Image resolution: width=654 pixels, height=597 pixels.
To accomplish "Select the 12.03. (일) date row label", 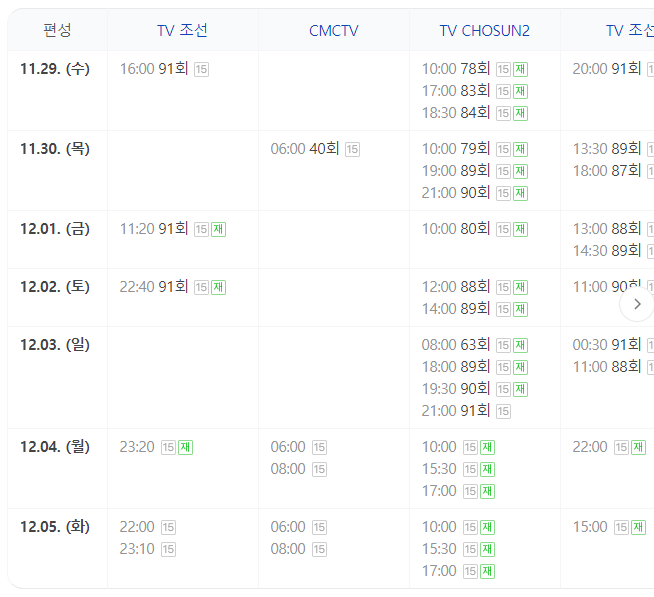I will [x=55, y=345].
